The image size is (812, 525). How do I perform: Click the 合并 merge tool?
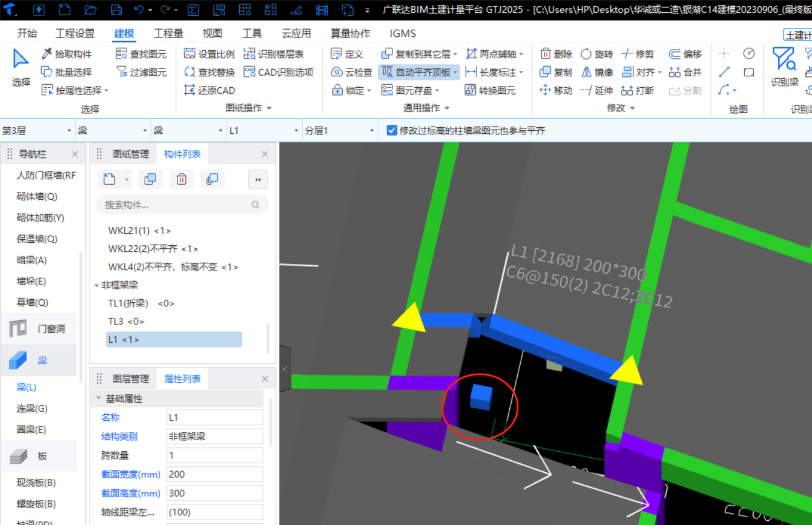pos(685,72)
